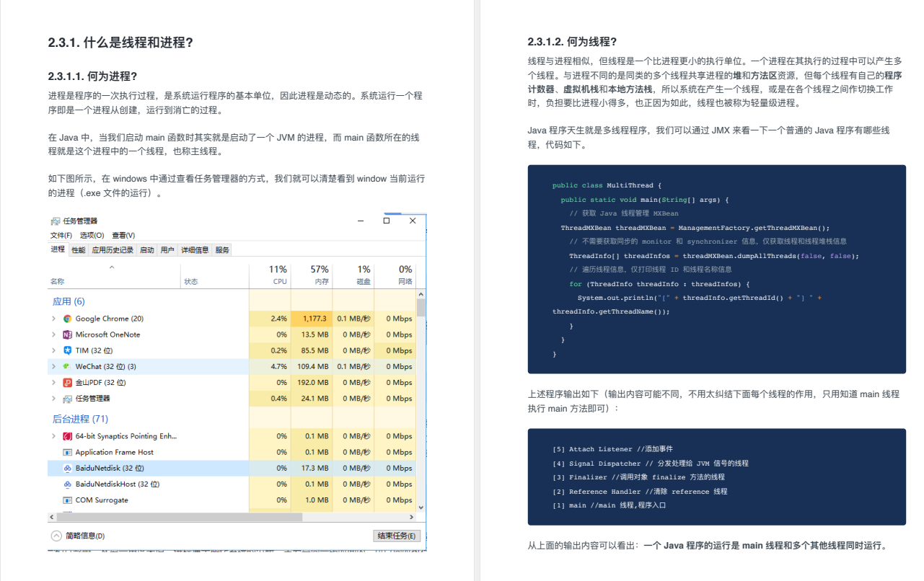The height and width of the screenshot is (581, 924).
Task: Sort by the 1% 磁盘 column header
Action: (353, 275)
